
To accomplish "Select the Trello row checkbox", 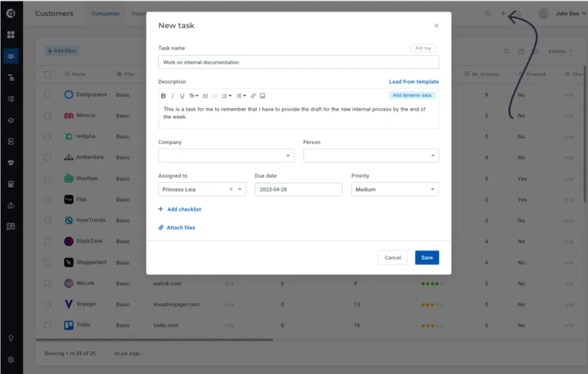I will point(48,325).
